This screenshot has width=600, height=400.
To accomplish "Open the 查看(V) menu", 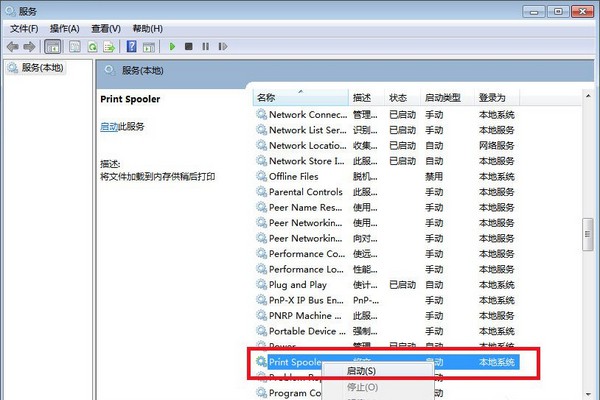I will click(108, 28).
